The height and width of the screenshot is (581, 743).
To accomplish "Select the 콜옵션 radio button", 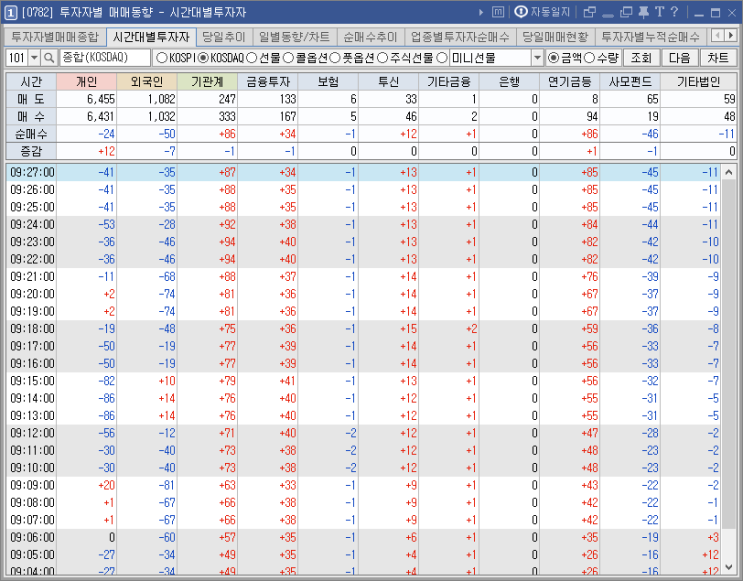I will [289, 58].
